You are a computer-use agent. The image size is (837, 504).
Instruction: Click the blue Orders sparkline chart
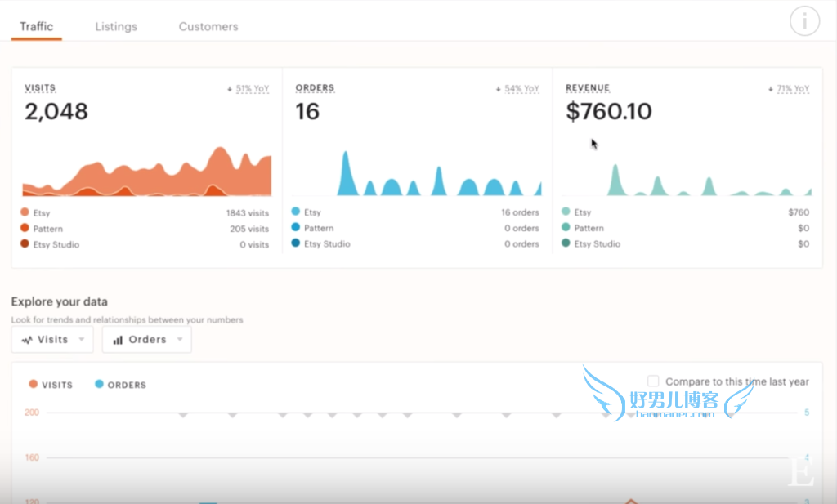click(x=416, y=173)
